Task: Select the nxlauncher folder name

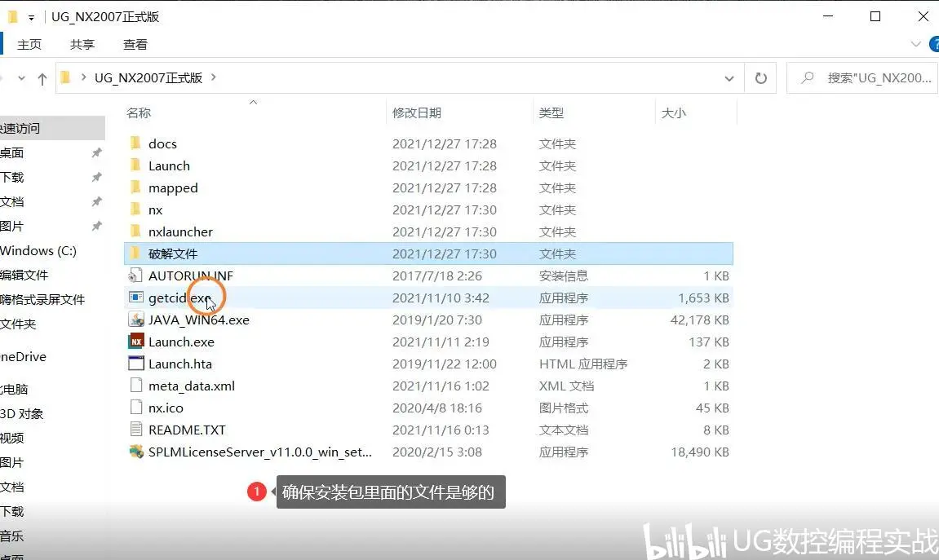Action: [x=180, y=231]
